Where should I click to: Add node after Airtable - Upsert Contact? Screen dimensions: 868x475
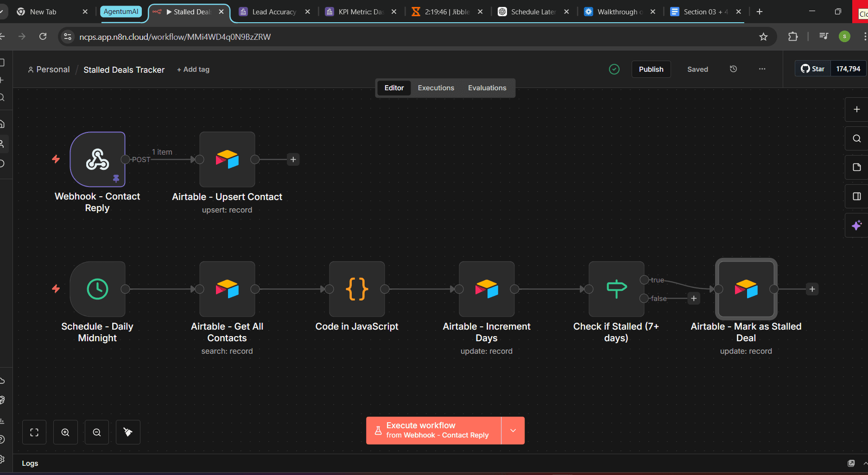pos(293,159)
